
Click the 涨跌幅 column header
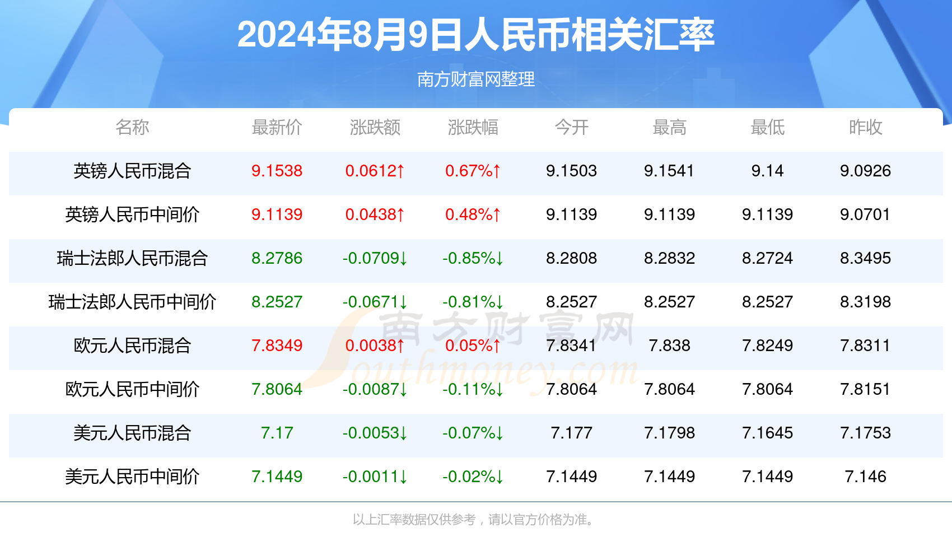[x=473, y=128]
